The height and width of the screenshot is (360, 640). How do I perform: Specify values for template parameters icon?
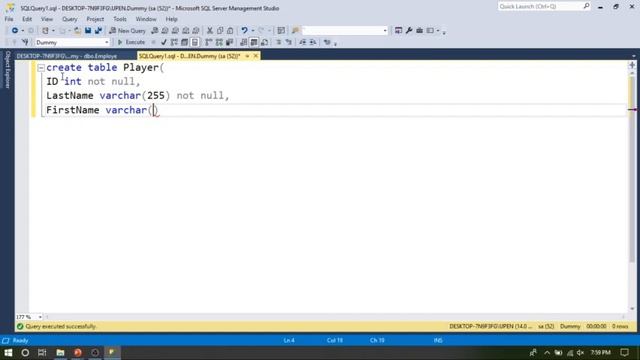point(327,42)
